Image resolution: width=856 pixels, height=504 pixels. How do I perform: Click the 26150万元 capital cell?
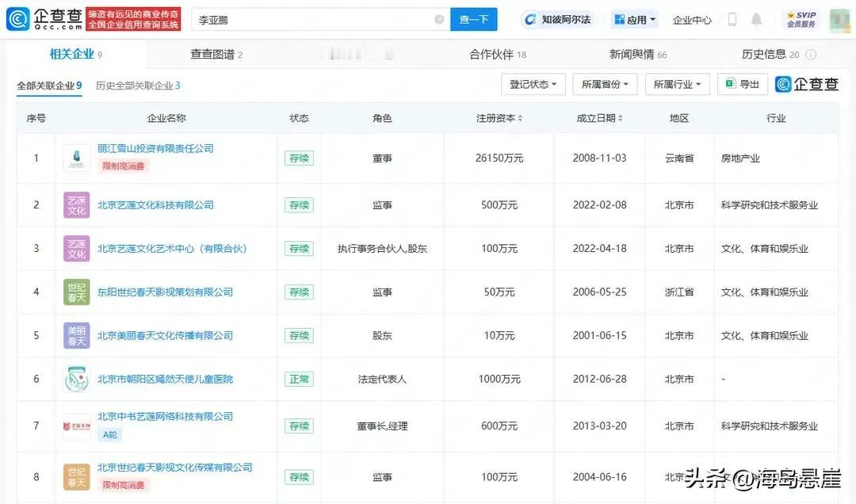click(499, 158)
